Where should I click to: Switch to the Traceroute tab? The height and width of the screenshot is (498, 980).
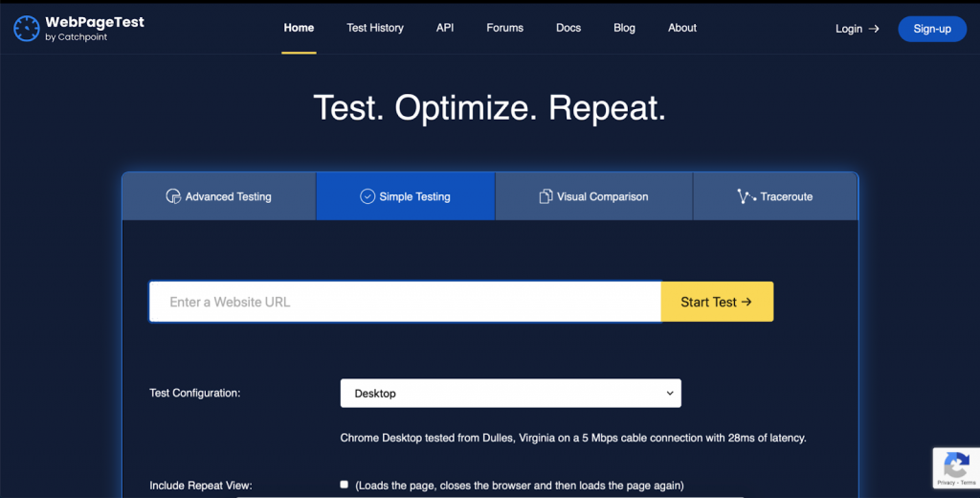click(775, 196)
